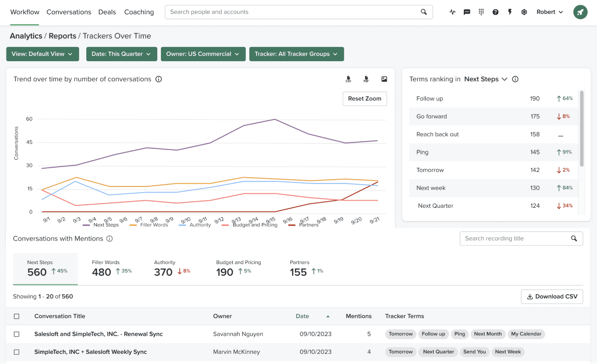Click the Download CSV button
The height and width of the screenshot is (364, 597).
click(x=552, y=297)
